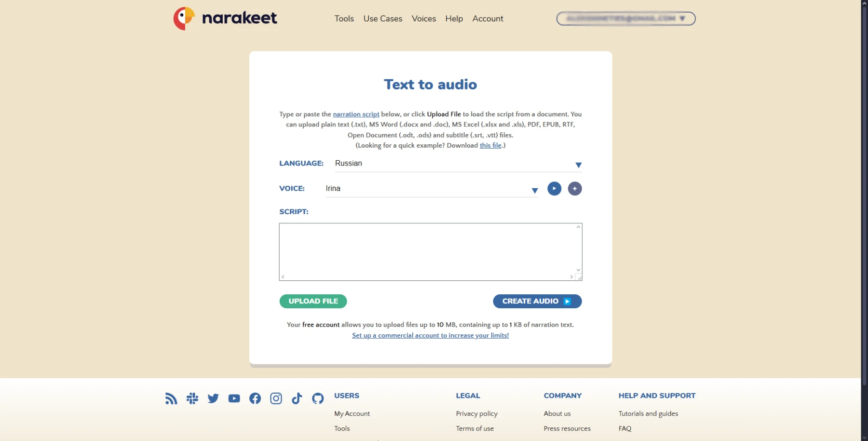Visit the Twitter profile icon
This screenshot has width=868, height=441.
tap(213, 399)
